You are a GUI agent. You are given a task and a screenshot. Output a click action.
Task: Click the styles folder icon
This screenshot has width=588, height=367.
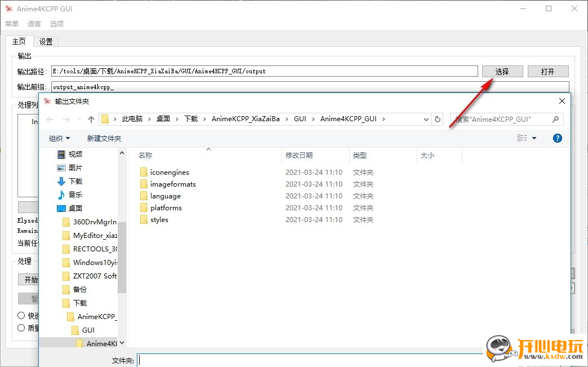click(x=144, y=219)
